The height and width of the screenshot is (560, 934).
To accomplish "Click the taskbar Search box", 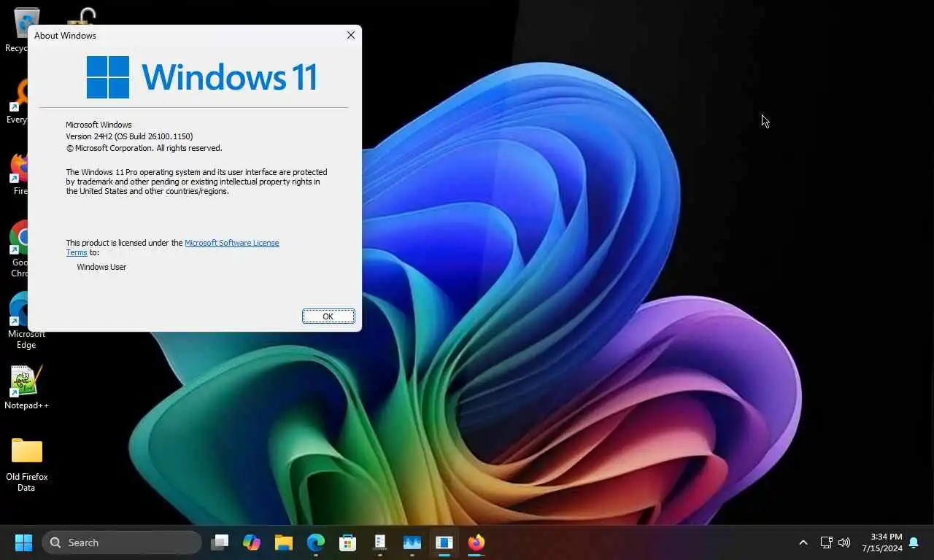I will pos(122,542).
